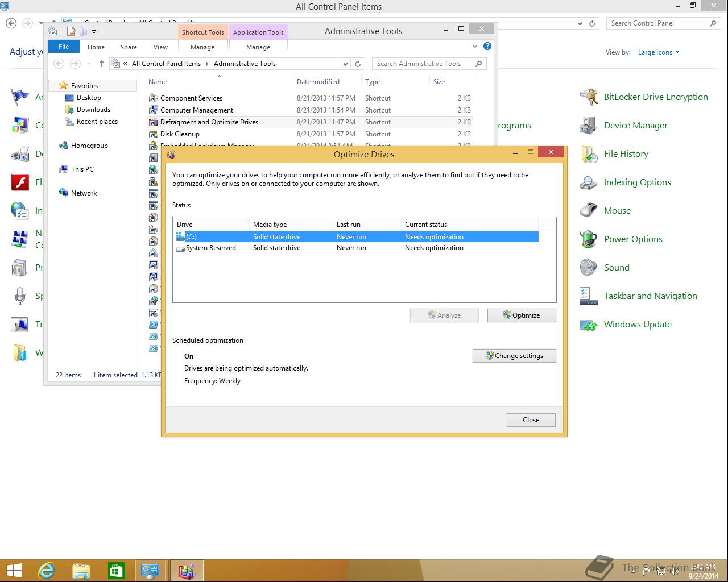728x582 pixels.
Task: Expand Control Panel address bar dropdown
Action: click(580, 23)
